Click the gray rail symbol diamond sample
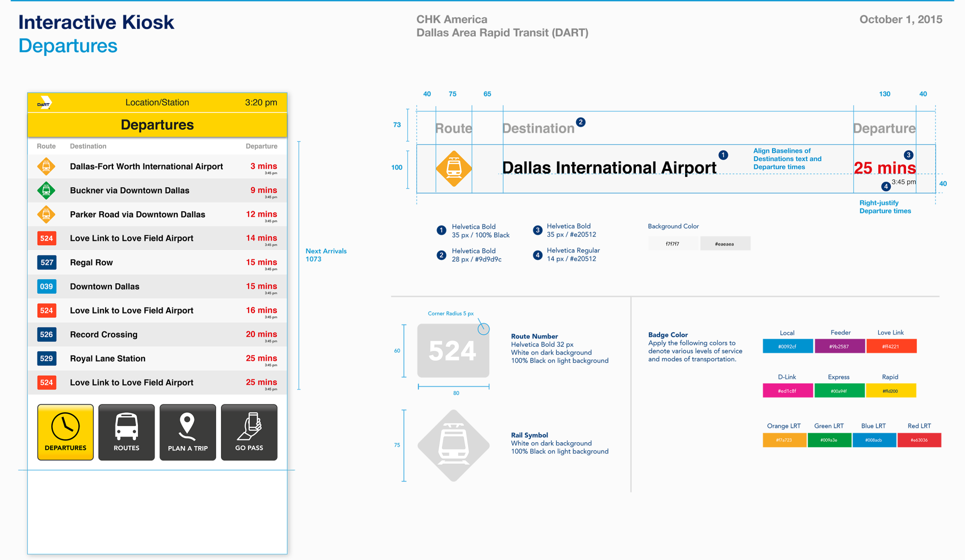 (454, 446)
